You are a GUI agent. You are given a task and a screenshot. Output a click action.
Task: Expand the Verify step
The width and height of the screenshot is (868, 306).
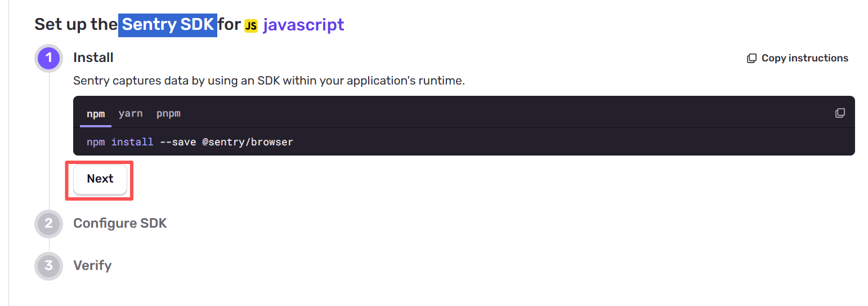92,265
